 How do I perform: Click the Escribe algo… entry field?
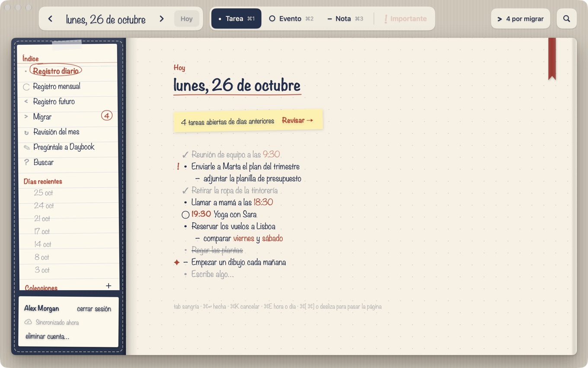pos(213,274)
